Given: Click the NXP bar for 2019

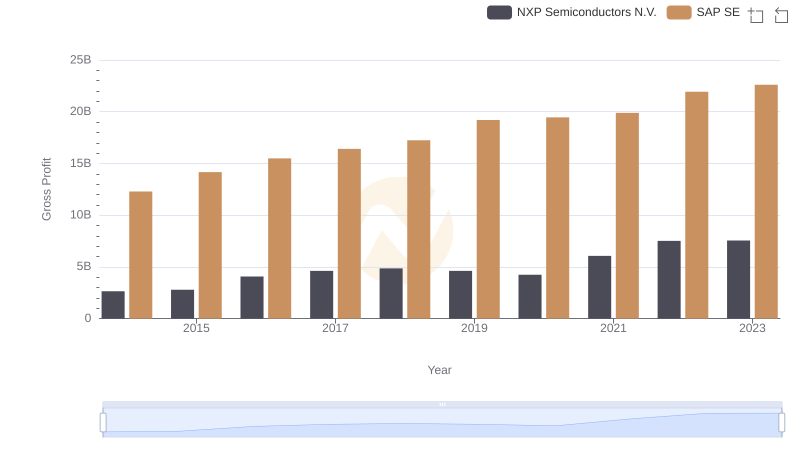Looking at the screenshot, I should point(461,295).
